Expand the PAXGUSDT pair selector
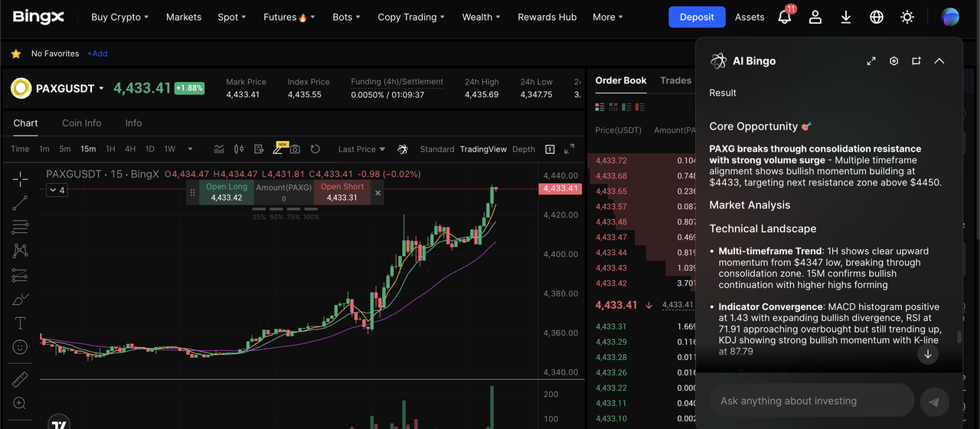 [x=101, y=89]
